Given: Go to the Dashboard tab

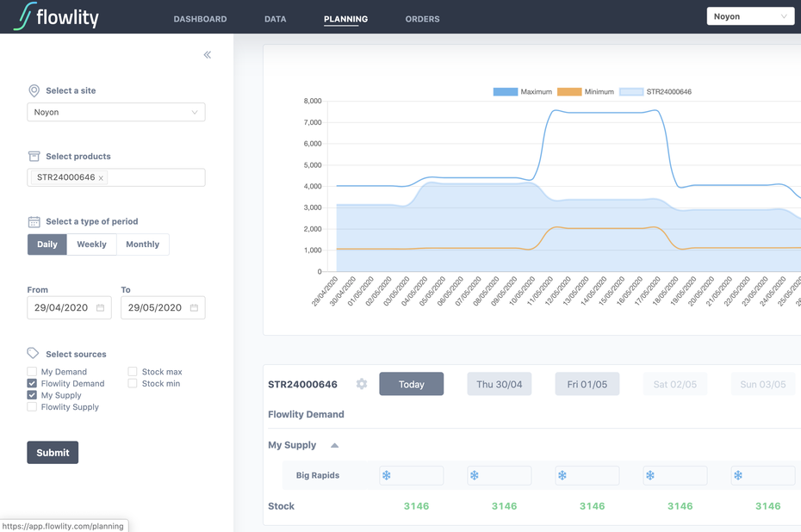Looking at the screenshot, I should click(200, 19).
